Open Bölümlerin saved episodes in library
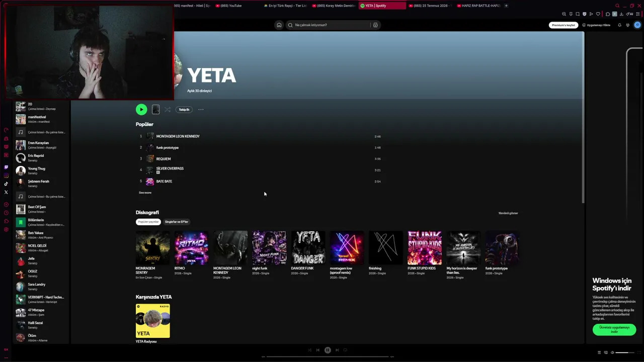Image resolution: width=644 pixels, height=362 pixels. click(41, 222)
